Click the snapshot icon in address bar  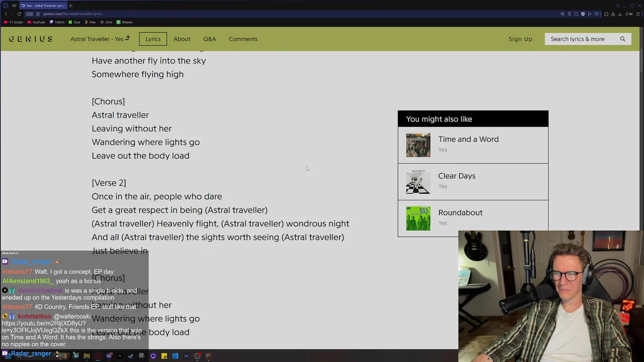click(576, 14)
